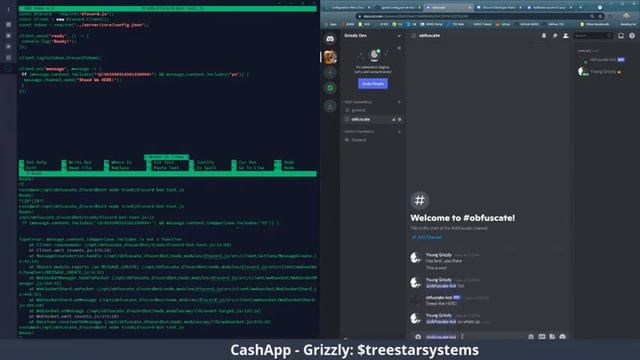Click the Go To Line shortcut in nano

pos(248,168)
